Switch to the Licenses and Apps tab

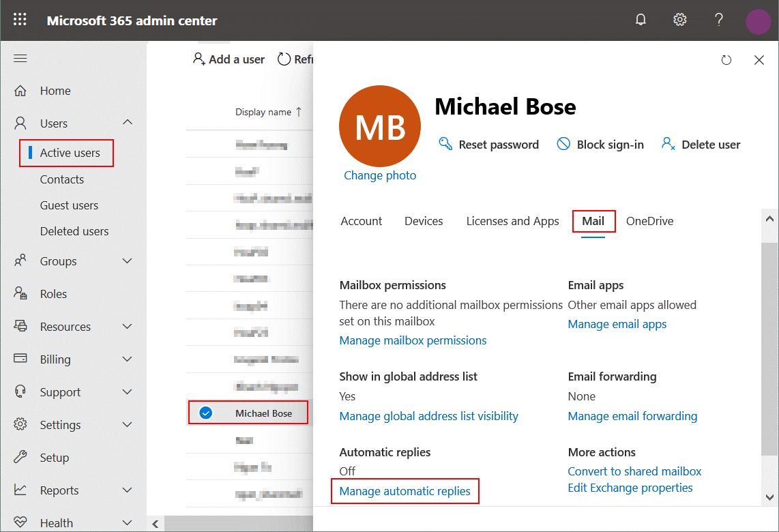click(512, 221)
